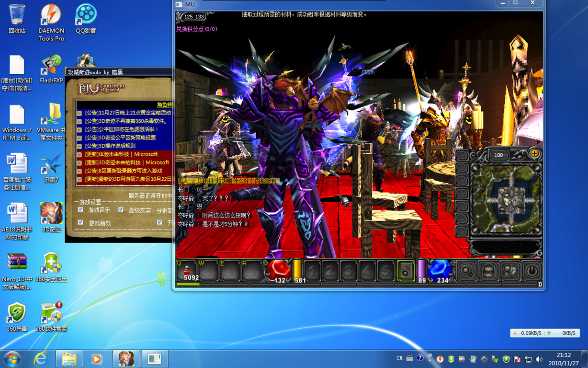Viewport: 588px width, 368px height.
Task: Open the FlashFXP desktop shortcut
Action: pyautogui.click(x=51, y=69)
